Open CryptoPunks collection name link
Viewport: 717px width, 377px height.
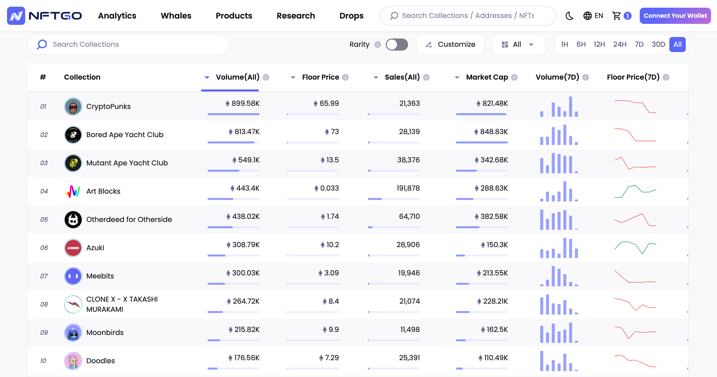click(x=108, y=107)
